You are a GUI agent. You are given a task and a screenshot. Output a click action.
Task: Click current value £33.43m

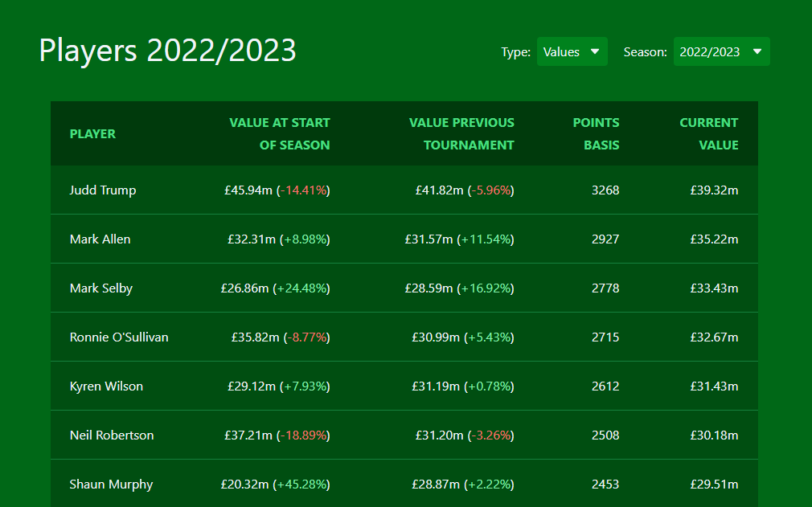pos(714,288)
